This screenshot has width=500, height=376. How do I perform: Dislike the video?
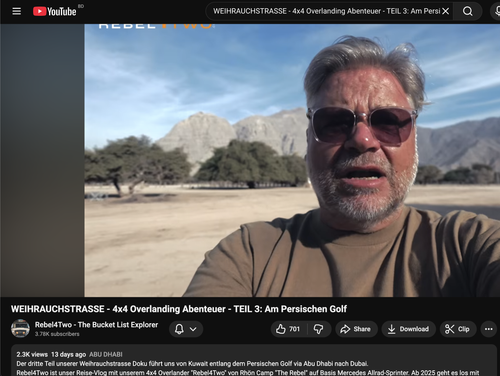click(x=319, y=329)
